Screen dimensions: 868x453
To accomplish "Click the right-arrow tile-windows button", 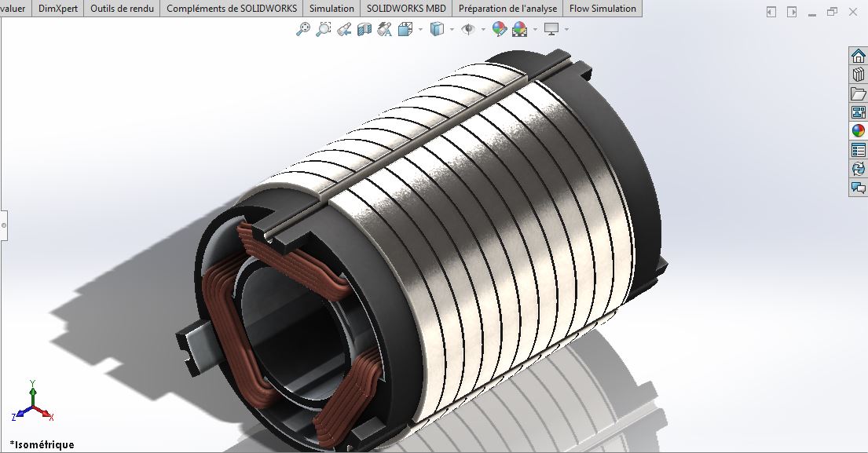I will pyautogui.click(x=792, y=12).
